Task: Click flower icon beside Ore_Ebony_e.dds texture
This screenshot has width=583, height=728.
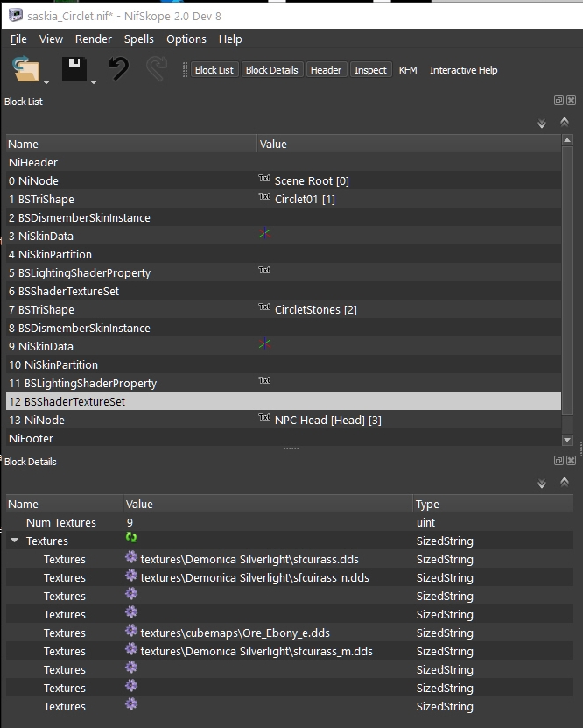Action: click(131, 631)
